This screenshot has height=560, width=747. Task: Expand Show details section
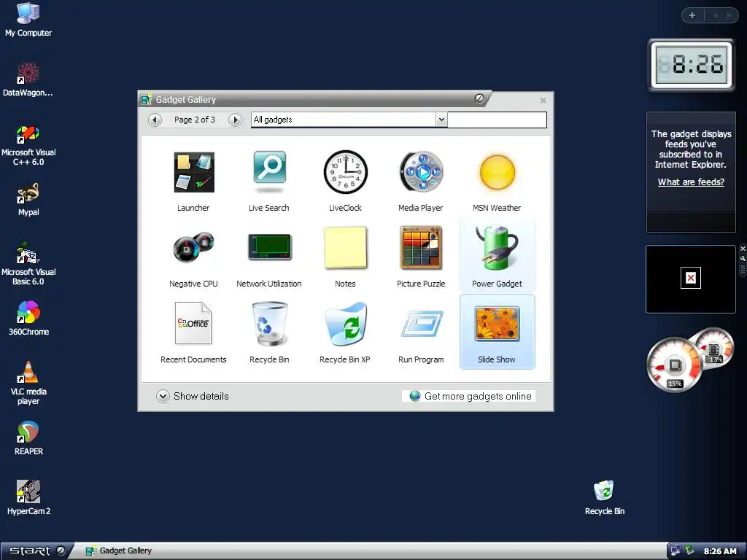[193, 396]
